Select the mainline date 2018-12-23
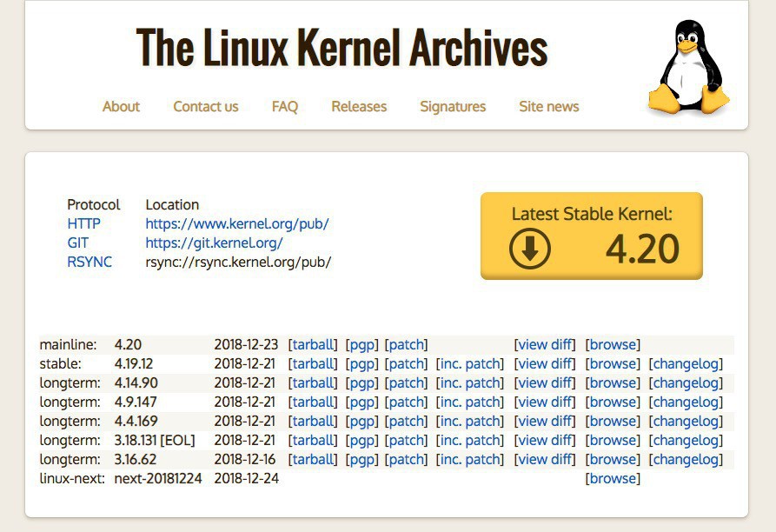This screenshot has width=776, height=532. pos(246,344)
